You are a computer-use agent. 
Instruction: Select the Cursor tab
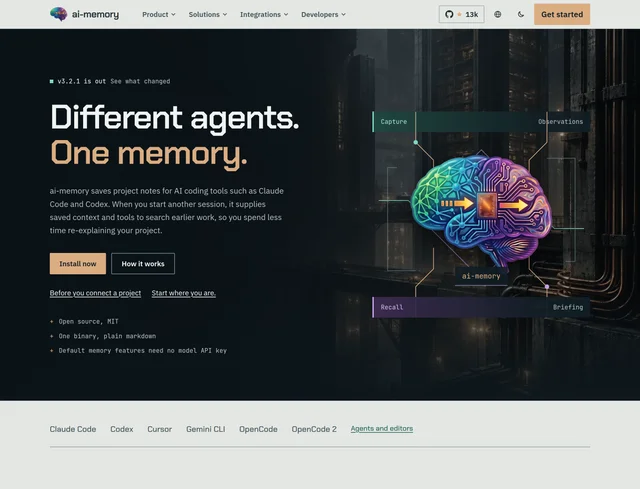[160, 429]
